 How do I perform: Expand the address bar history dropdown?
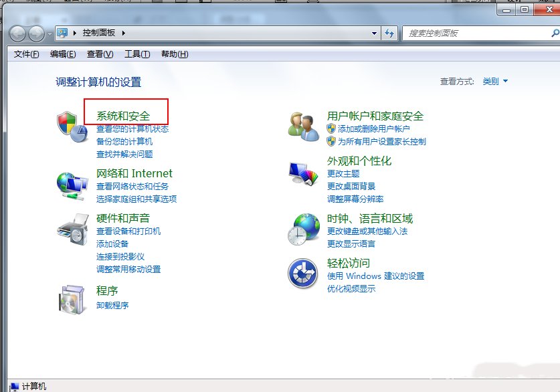pyautogui.click(x=375, y=32)
